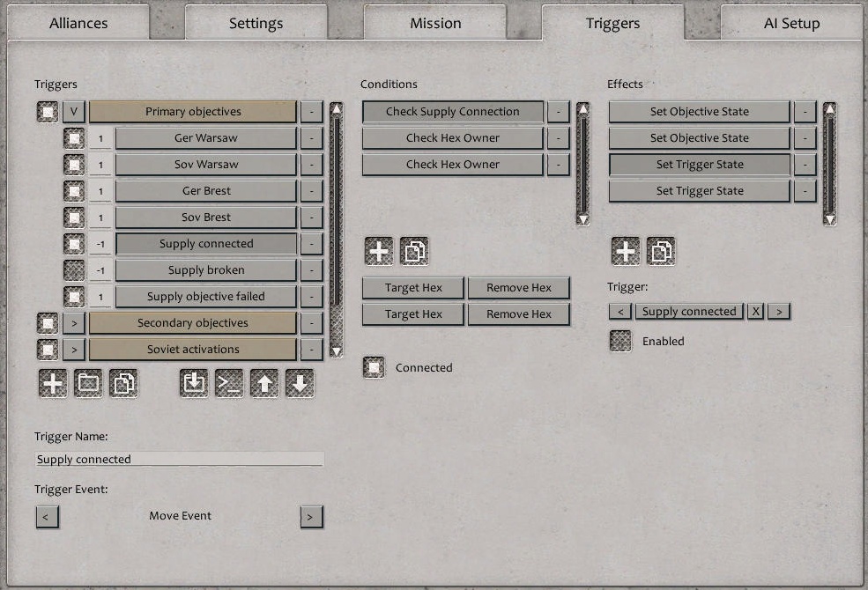Toggle the Enabled effect checkbox
The height and width of the screenshot is (590, 868).
click(x=620, y=341)
